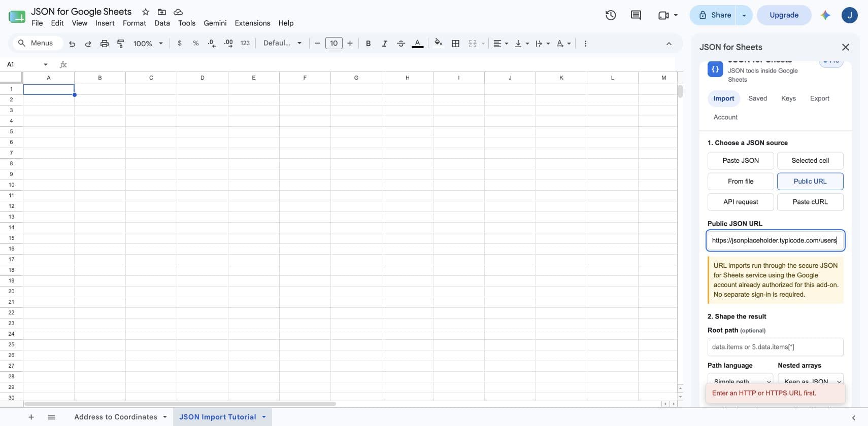Close the JSON for Sheets sidebar
Image resolution: width=868 pixels, height=426 pixels.
coord(846,47)
